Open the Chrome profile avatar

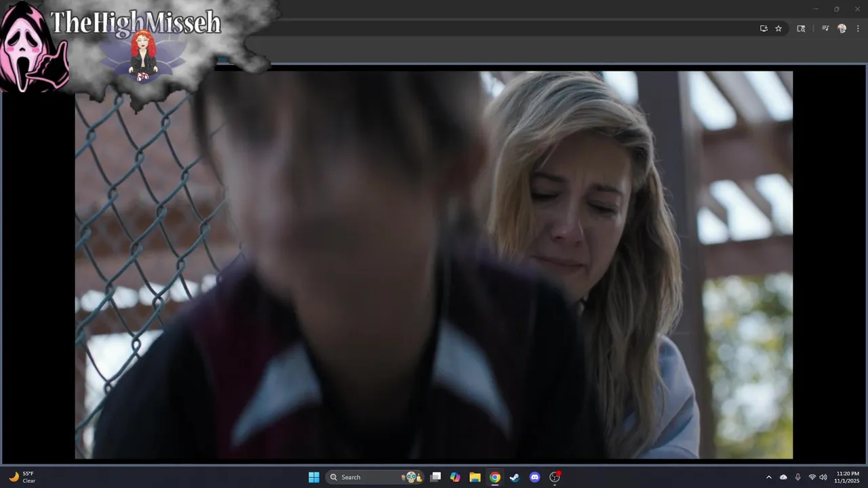[x=842, y=28]
